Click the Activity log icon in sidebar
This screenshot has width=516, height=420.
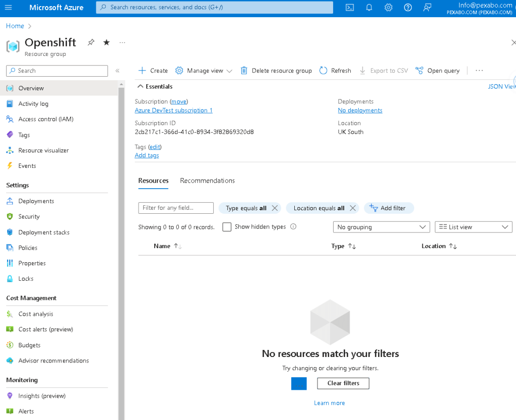click(10, 104)
